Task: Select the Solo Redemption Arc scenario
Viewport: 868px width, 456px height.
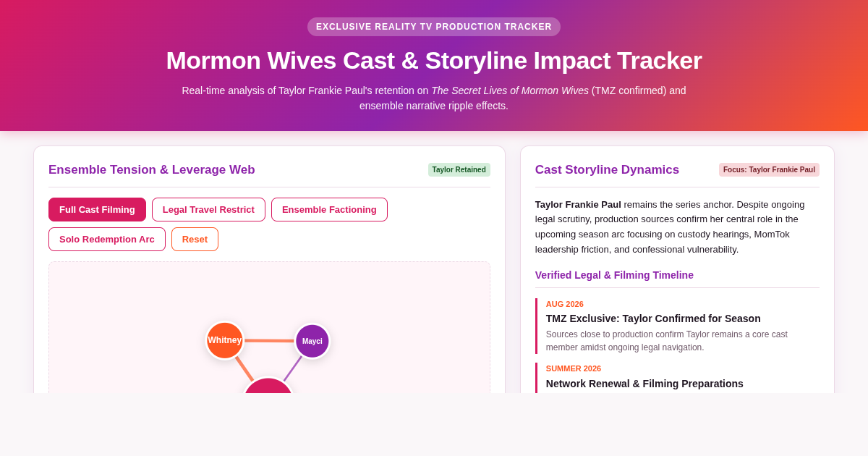Action: 107,240
